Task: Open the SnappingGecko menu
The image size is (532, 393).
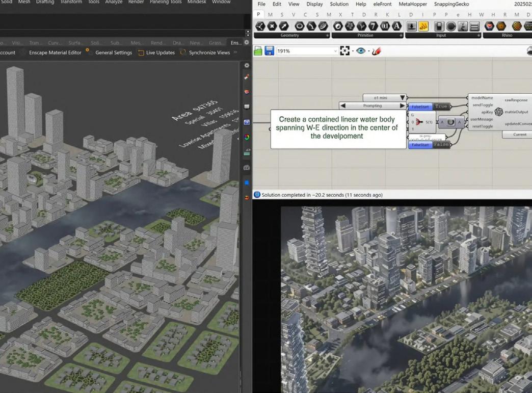Action: pyautogui.click(x=451, y=4)
